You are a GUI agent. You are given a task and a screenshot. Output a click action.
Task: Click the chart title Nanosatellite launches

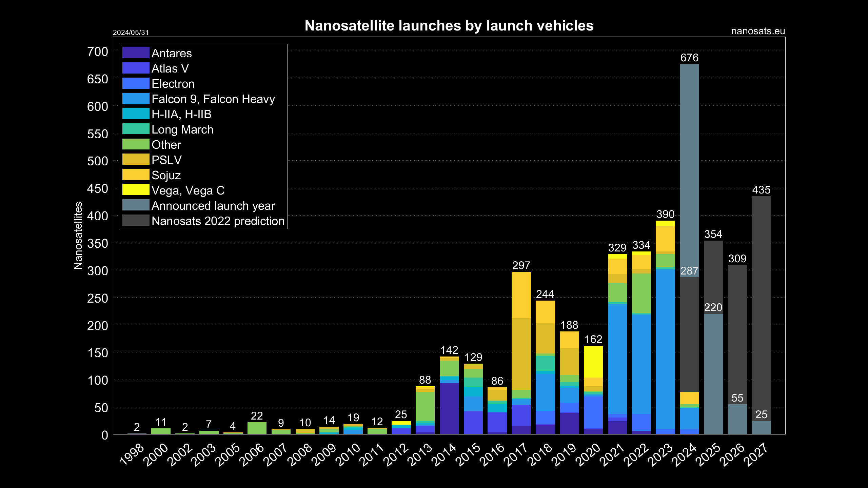tap(449, 26)
